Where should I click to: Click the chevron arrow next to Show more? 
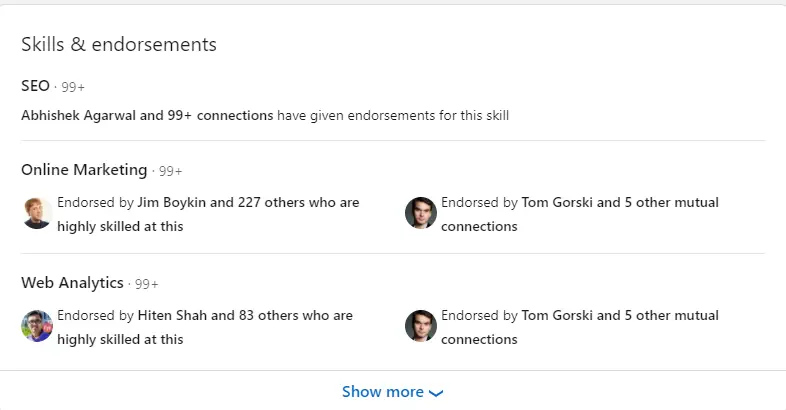tap(435, 393)
